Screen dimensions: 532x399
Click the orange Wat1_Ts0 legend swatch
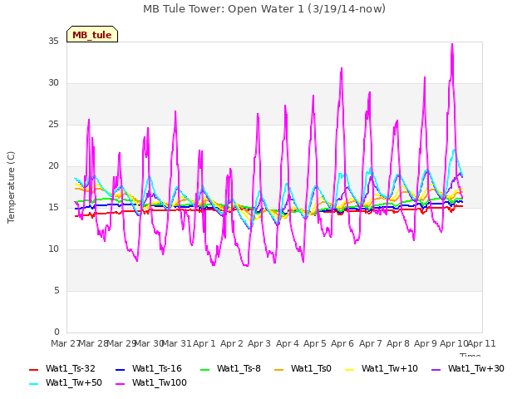point(279,369)
